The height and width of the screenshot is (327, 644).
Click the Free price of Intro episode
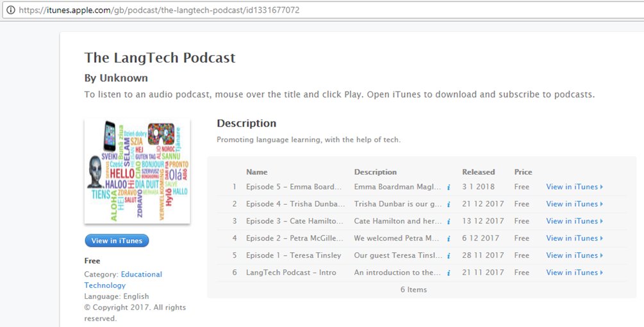[522, 273]
